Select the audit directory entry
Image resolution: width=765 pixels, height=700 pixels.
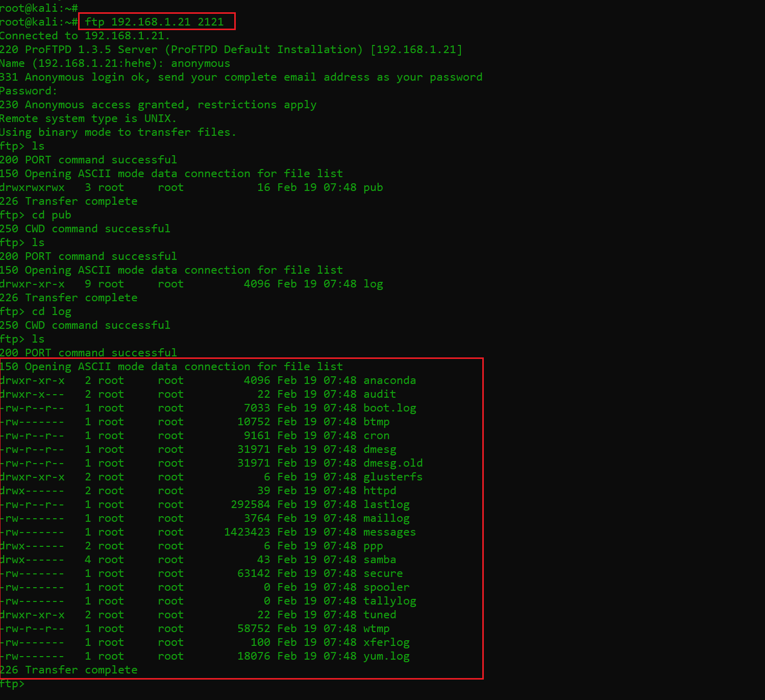(x=379, y=394)
